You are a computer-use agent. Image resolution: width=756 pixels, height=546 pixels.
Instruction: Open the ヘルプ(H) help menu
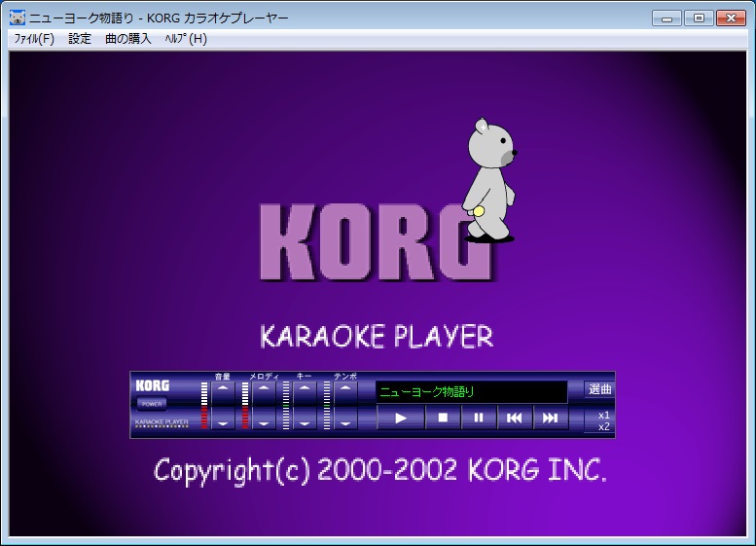pos(186,39)
